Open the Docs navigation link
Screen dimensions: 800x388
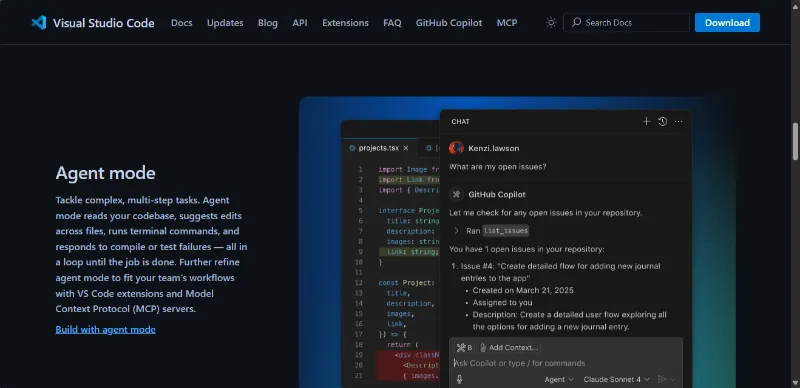click(x=182, y=22)
